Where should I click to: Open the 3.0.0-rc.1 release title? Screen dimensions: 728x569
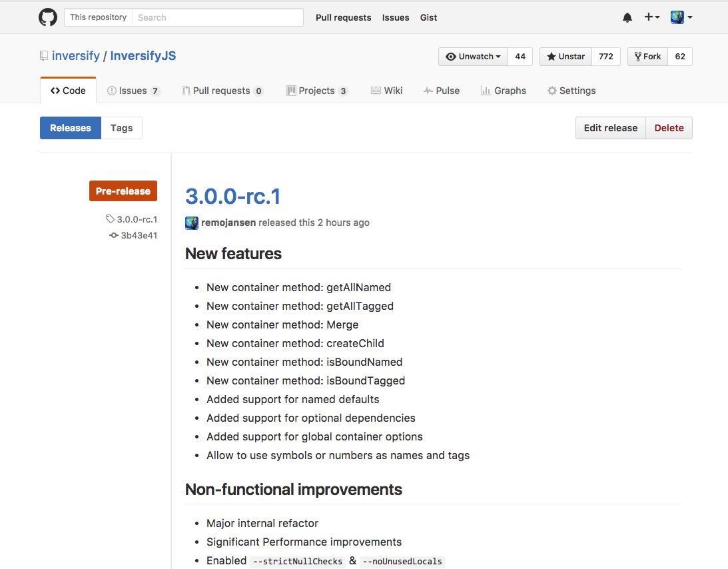[233, 197]
